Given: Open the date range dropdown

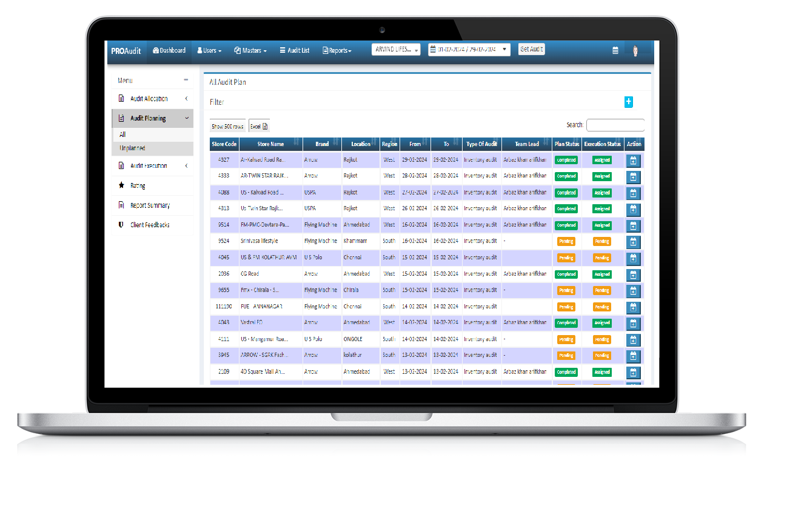Looking at the screenshot, I should click(x=469, y=50).
